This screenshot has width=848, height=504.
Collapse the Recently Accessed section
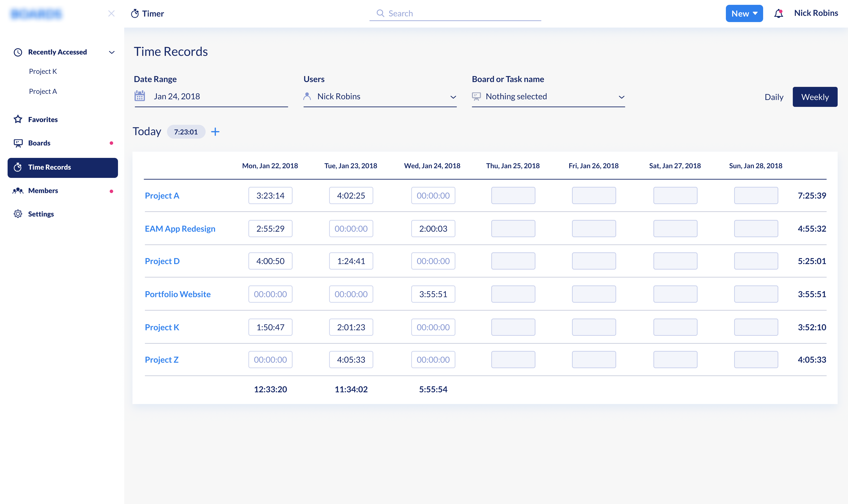[112, 52]
